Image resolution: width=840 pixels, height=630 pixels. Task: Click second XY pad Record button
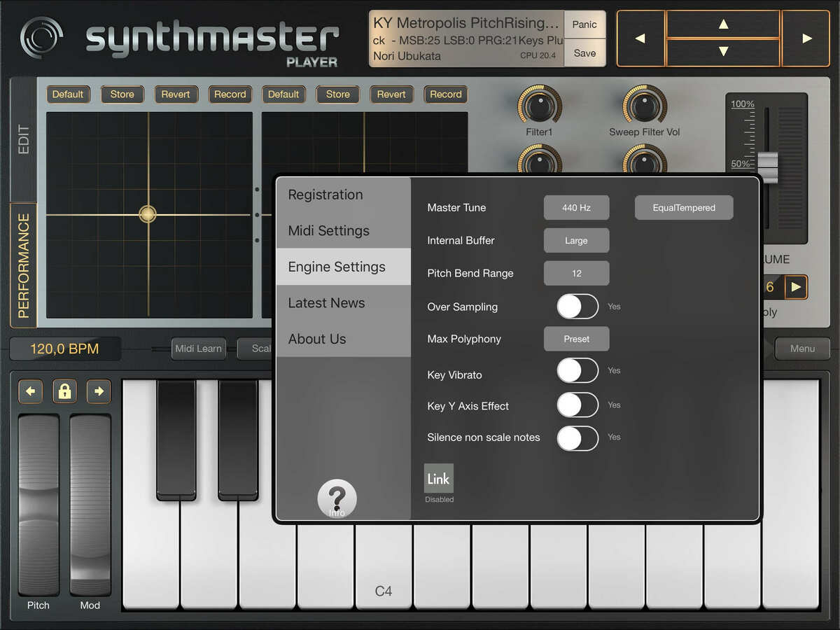(x=446, y=94)
